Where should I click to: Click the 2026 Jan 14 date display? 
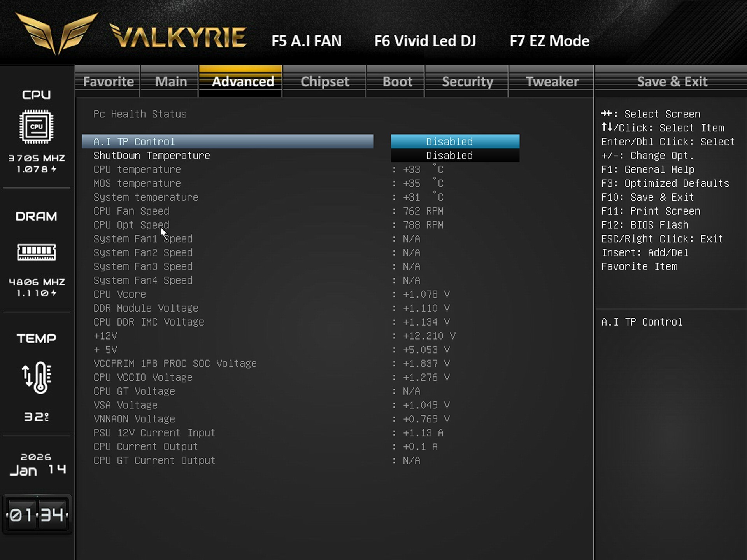tap(37, 465)
